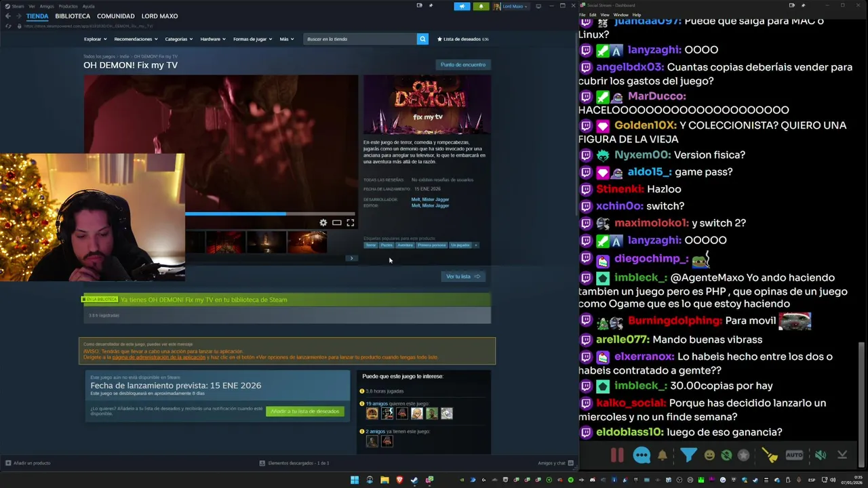Click the grey star icon in Social Stream

[743, 455]
